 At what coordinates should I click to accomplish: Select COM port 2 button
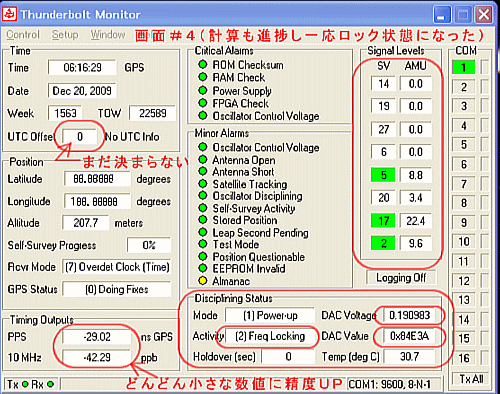coord(463,87)
